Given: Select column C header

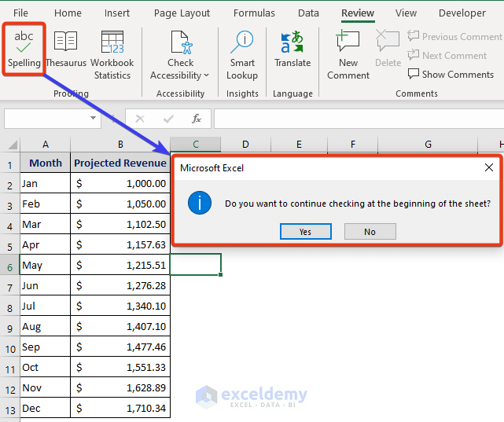Looking at the screenshot, I should 196,144.
